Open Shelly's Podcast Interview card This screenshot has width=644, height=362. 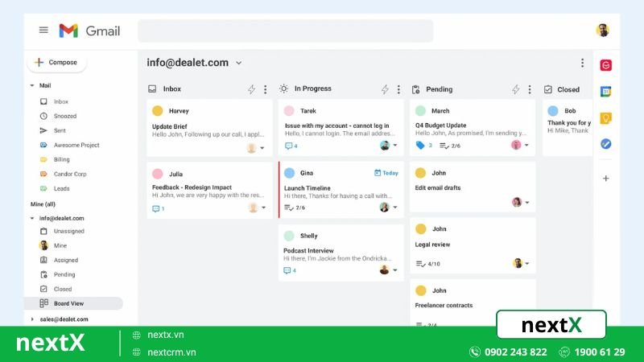[341, 253]
